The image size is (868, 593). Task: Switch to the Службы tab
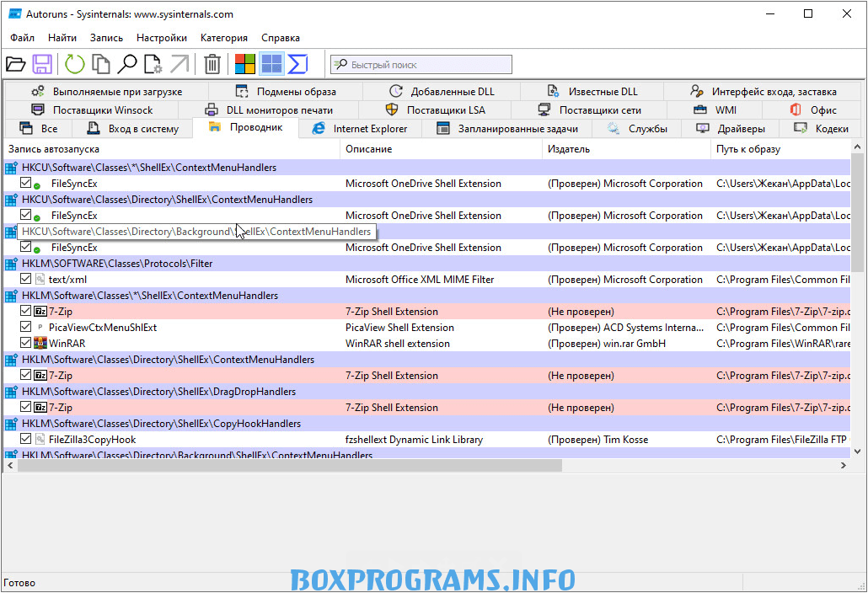click(638, 129)
